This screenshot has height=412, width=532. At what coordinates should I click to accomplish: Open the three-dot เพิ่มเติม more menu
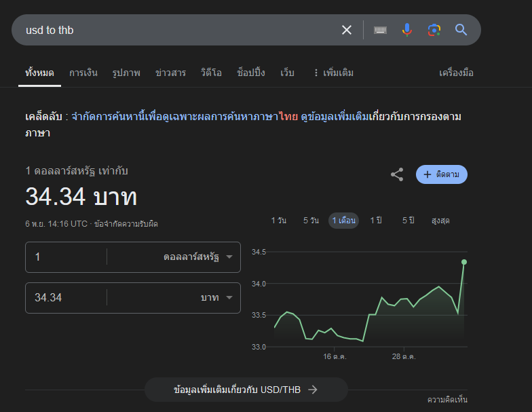point(334,73)
